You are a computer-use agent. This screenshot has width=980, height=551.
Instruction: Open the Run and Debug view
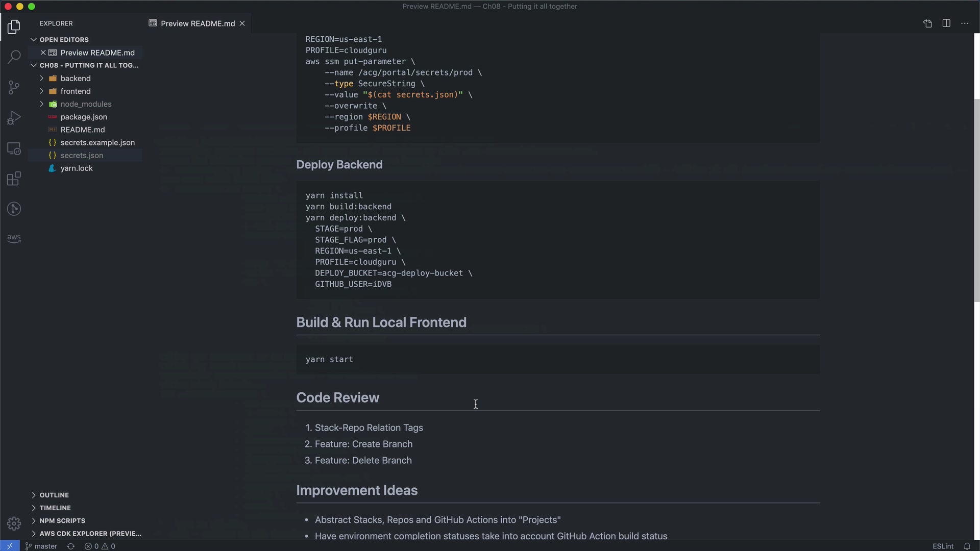(x=14, y=118)
